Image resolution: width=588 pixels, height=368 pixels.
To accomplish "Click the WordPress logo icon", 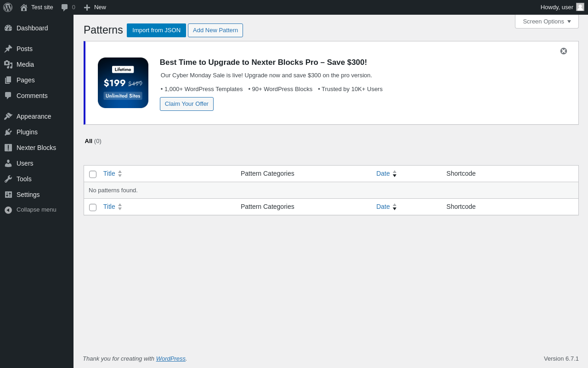I will point(8,7).
